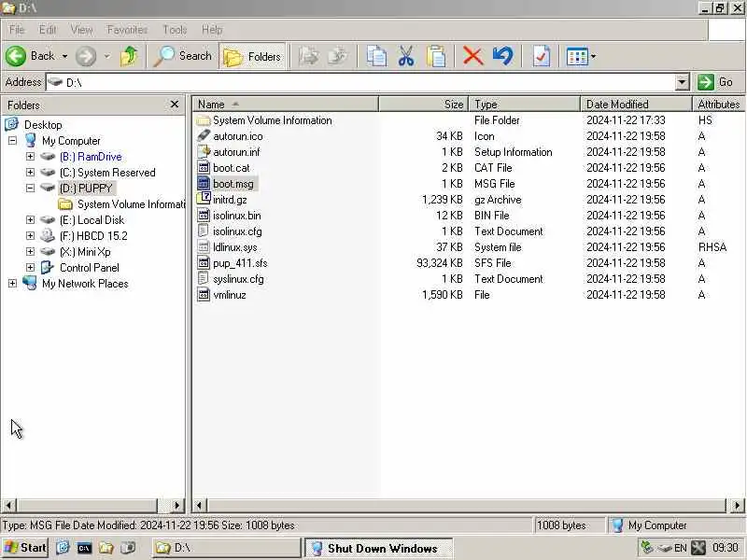The image size is (747, 560).
Task: Select the autorun.inf file icon
Action: [204, 152]
